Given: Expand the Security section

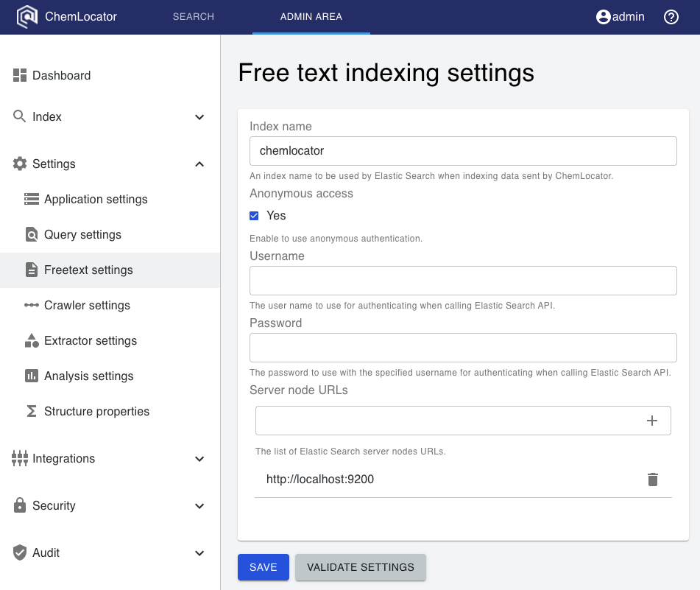Looking at the screenshot, I should click(x=199, y=506).
